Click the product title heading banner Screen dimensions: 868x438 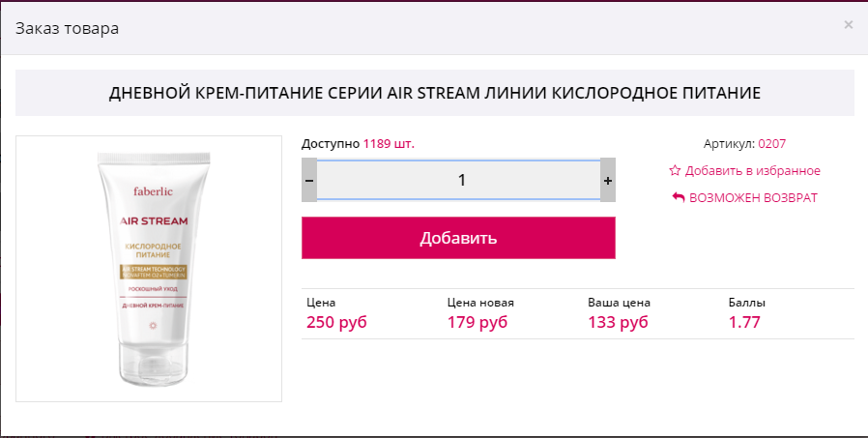435,93
